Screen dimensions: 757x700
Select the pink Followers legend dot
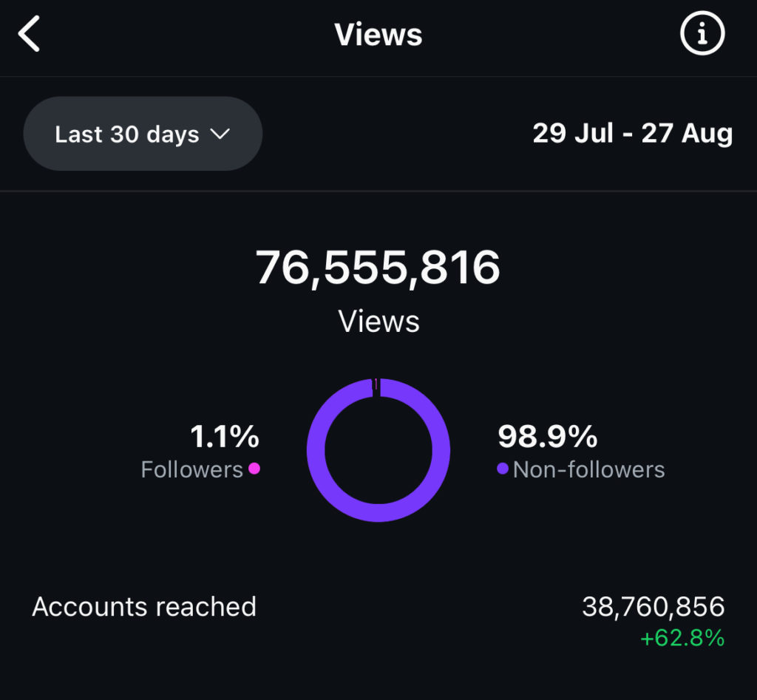click(x=254, y=468)
